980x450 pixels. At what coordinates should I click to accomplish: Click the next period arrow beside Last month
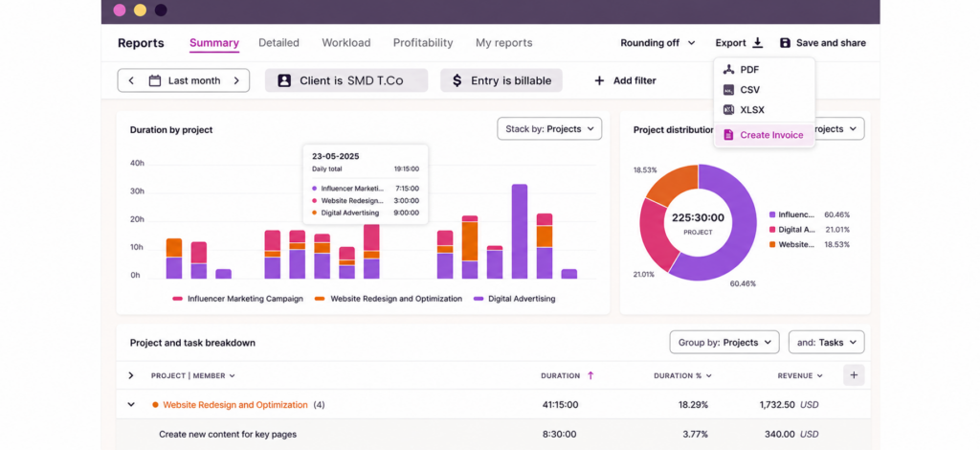[x=236, y=80]
